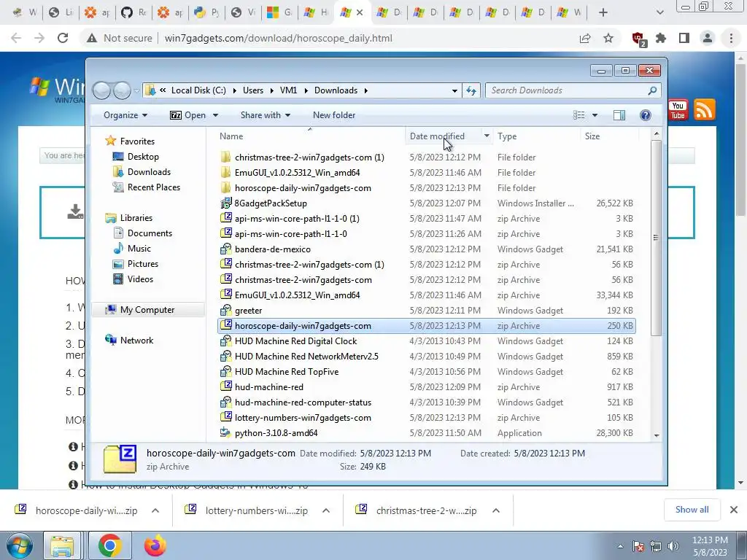Expand the Open button dropdown arrow
Screen dimensions: 747x560
pyautogui.click(x=215, y=115)
